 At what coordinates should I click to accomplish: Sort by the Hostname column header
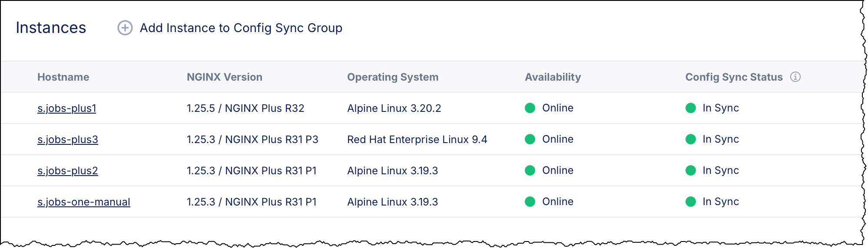[x=63, y=77]
